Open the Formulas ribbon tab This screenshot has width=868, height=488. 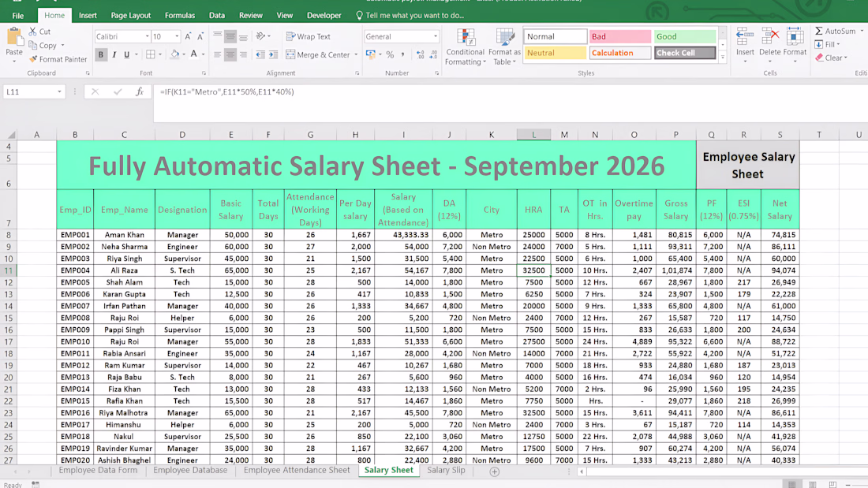[180, 16]
